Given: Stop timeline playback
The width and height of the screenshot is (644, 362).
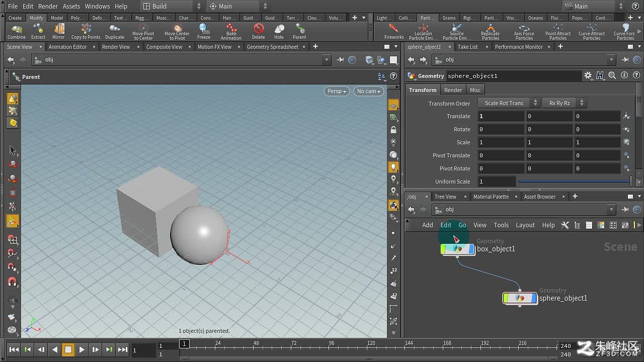Looking at the screenshot, I should (68, 349).
